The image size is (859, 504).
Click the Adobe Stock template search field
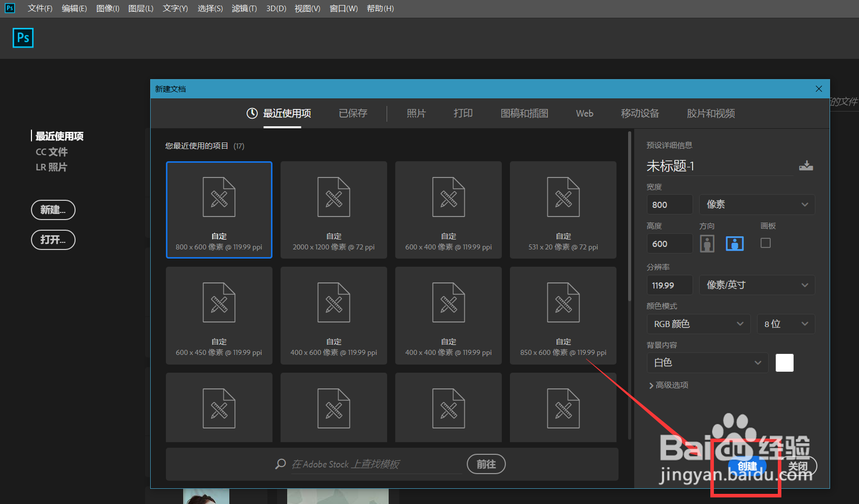(x=375, y=464)
